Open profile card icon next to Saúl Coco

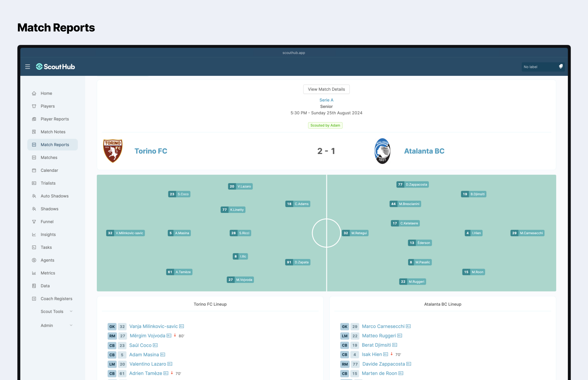coord(155,345)
